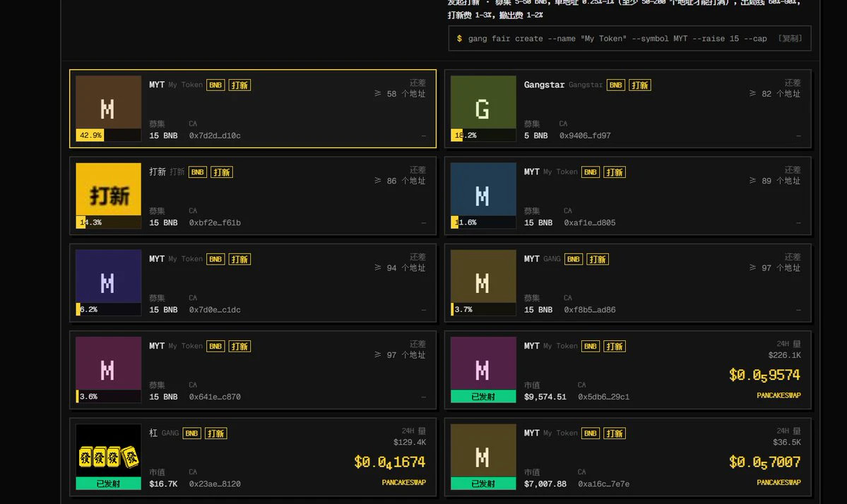
Task: Click the M avatar of the $7,007.88 token
Action: tap(483, 450)
